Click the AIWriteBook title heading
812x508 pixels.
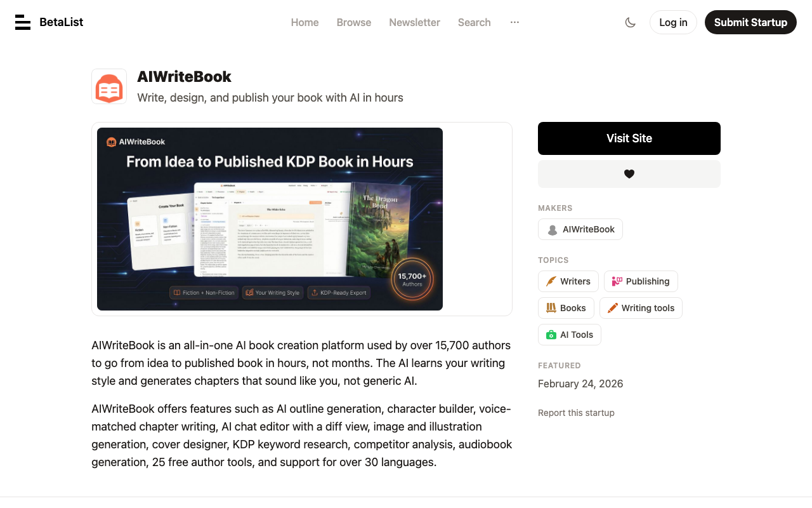click(x=184, y=77)
